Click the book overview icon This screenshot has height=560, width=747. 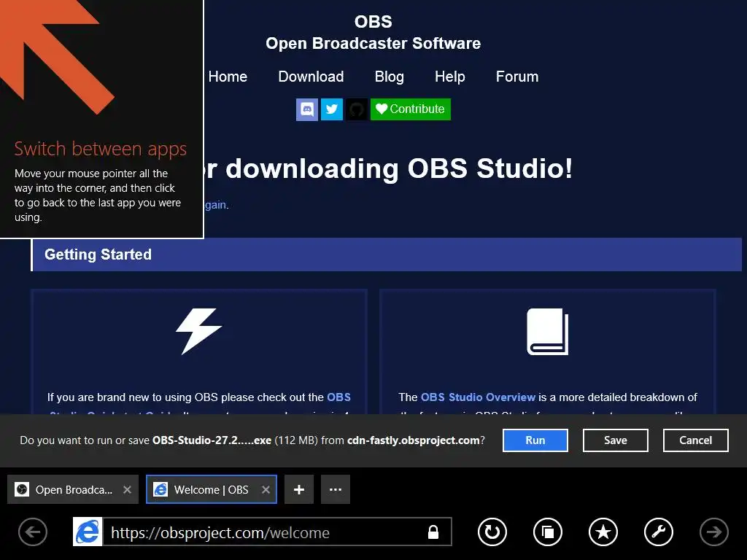[548, 332]
